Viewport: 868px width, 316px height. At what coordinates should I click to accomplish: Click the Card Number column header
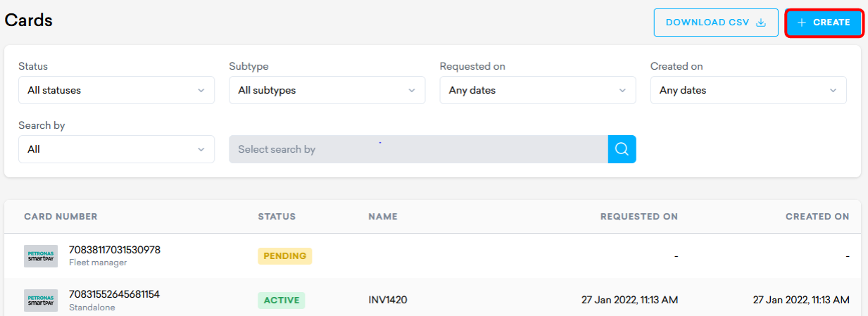61,217
